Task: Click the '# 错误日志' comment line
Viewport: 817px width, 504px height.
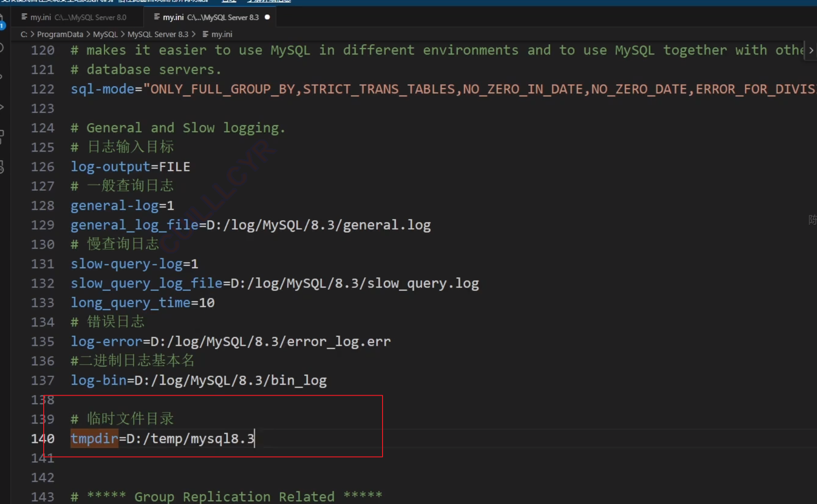Action: (107, 322)
